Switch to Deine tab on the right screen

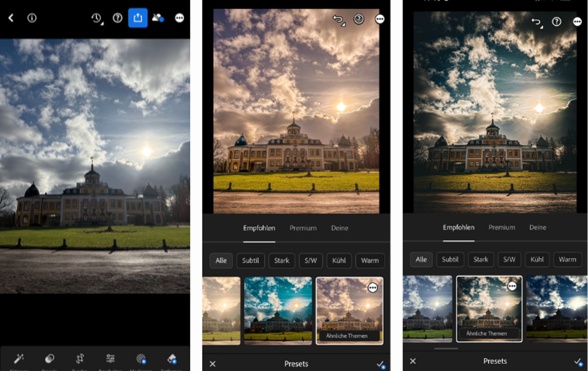click(538, 227)
